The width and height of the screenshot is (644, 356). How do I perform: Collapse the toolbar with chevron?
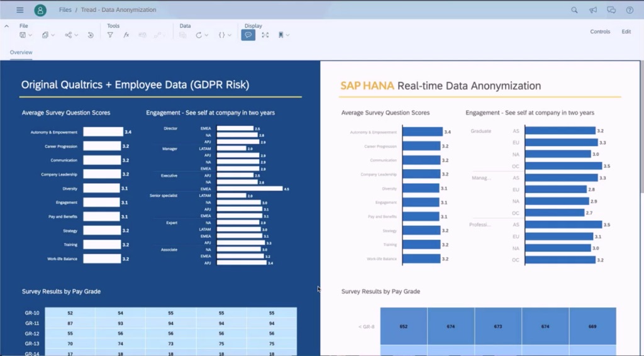coord(6,26)
